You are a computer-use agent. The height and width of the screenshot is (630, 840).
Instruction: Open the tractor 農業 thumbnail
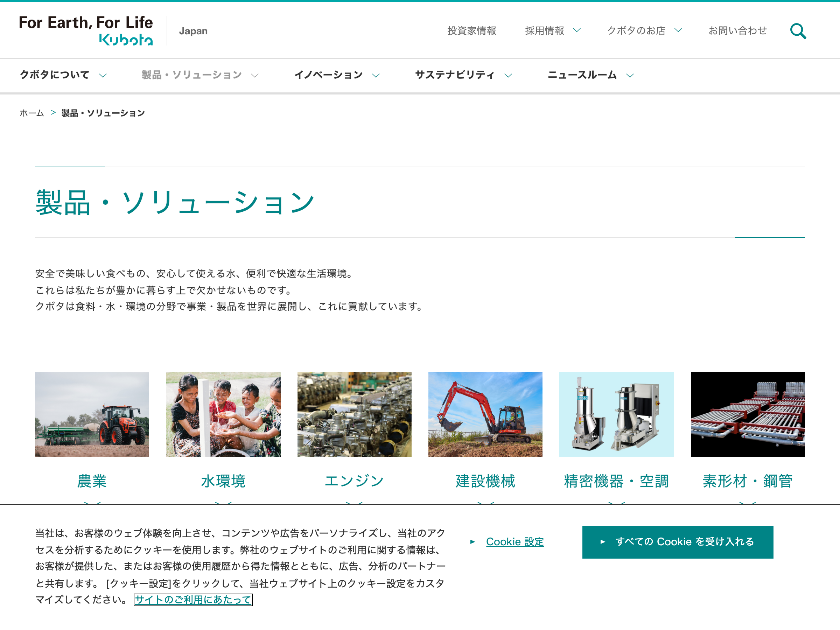point(92,414)
